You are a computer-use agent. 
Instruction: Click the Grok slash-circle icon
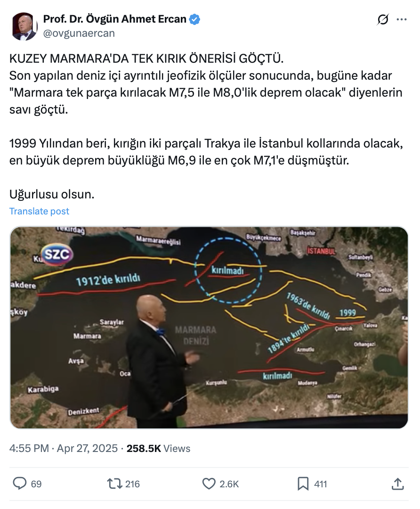(x=383, y=19)
